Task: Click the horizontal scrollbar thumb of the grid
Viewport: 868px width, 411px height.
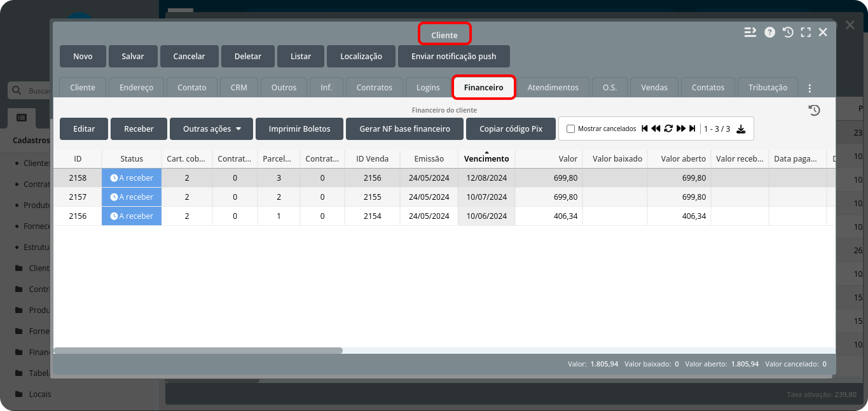Action: coord(198,351)
